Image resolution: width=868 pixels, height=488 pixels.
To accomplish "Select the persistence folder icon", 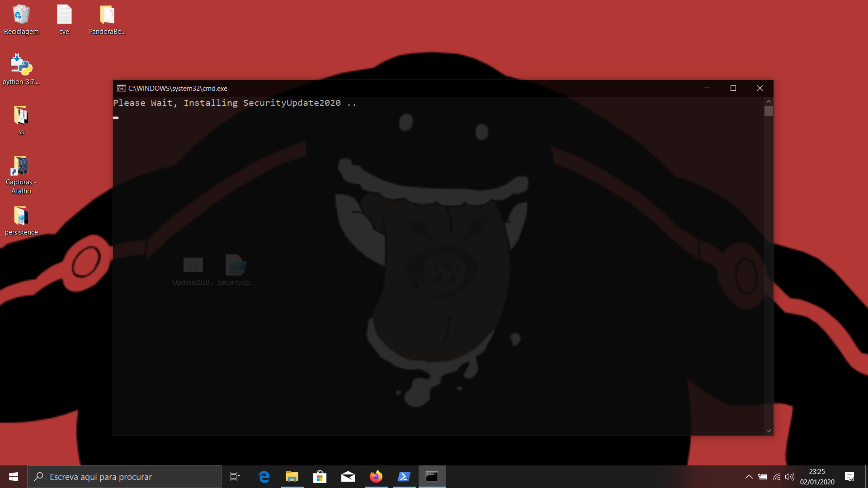I will [21, 216].
